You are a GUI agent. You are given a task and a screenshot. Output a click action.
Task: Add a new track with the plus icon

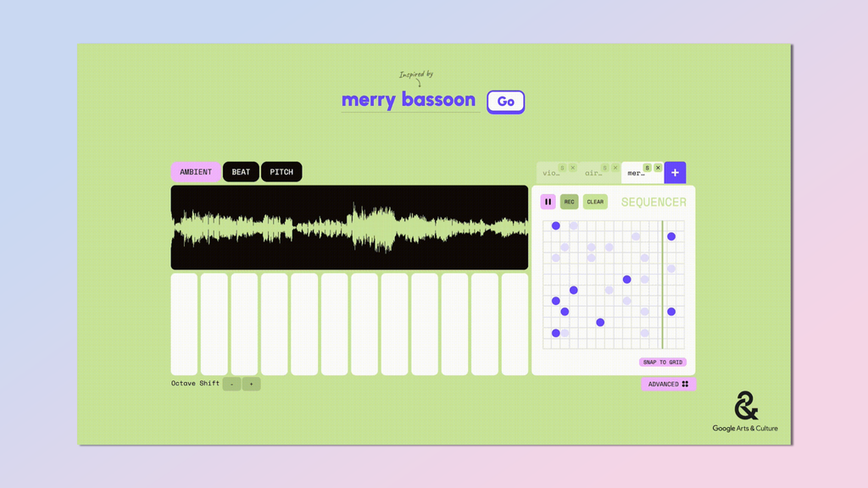click(675, 172)
